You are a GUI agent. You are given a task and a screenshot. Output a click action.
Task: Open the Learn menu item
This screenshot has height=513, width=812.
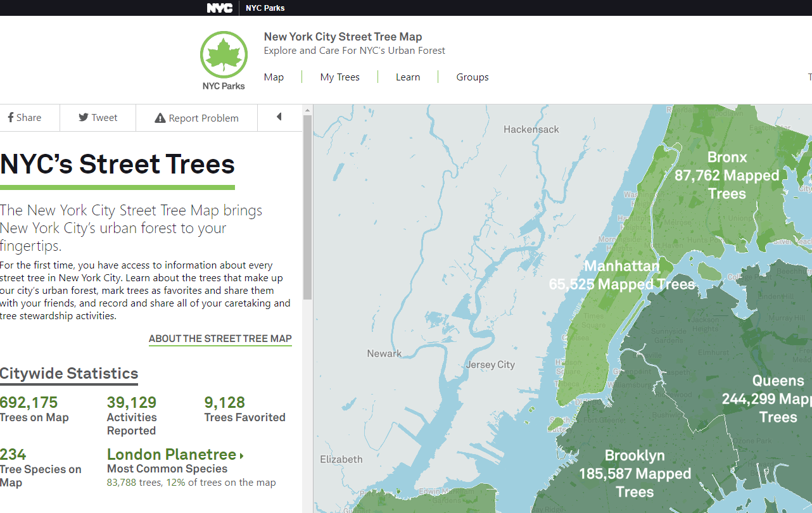click(x=408, y=77)
